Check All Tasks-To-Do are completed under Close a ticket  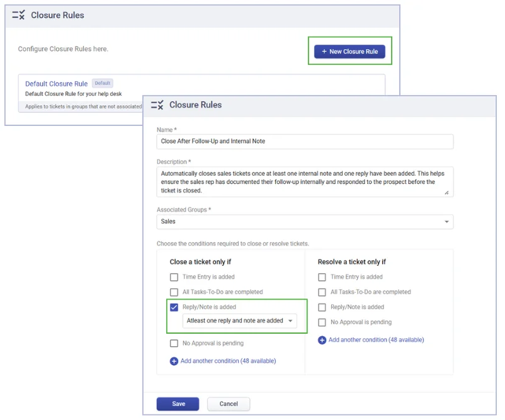(174, 292)
